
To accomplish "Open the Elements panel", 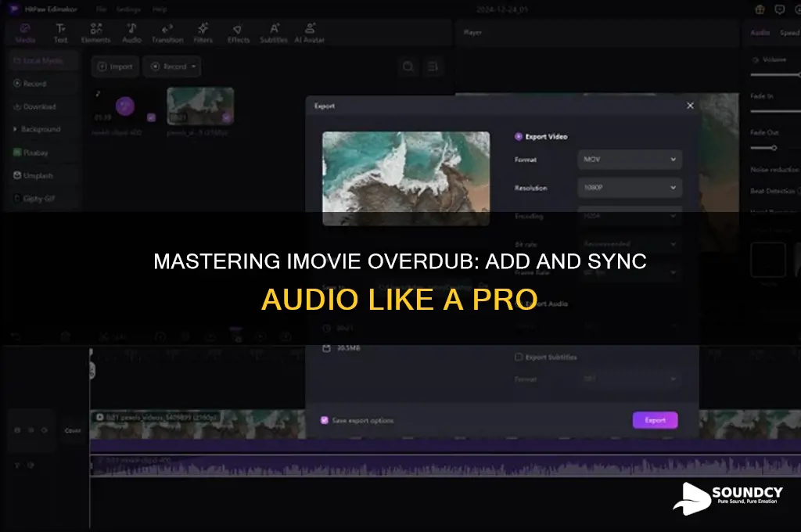I will point(95,33).
